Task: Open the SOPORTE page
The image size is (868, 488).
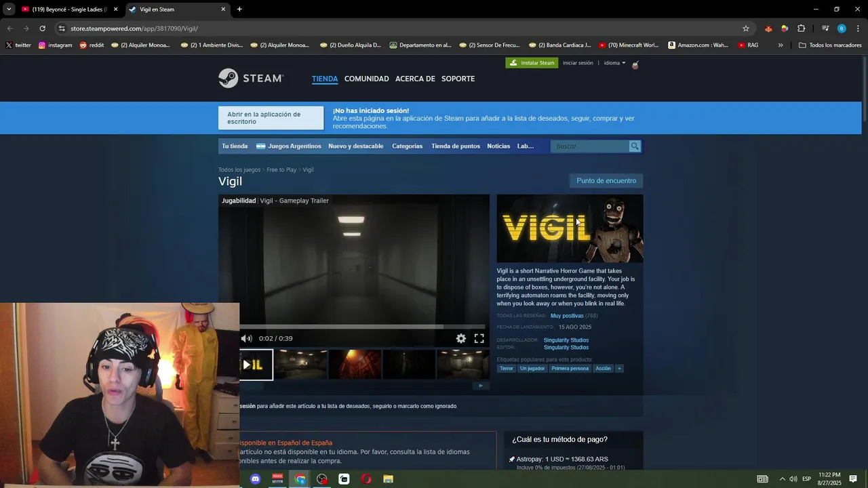Action: (x=458, y=79)
